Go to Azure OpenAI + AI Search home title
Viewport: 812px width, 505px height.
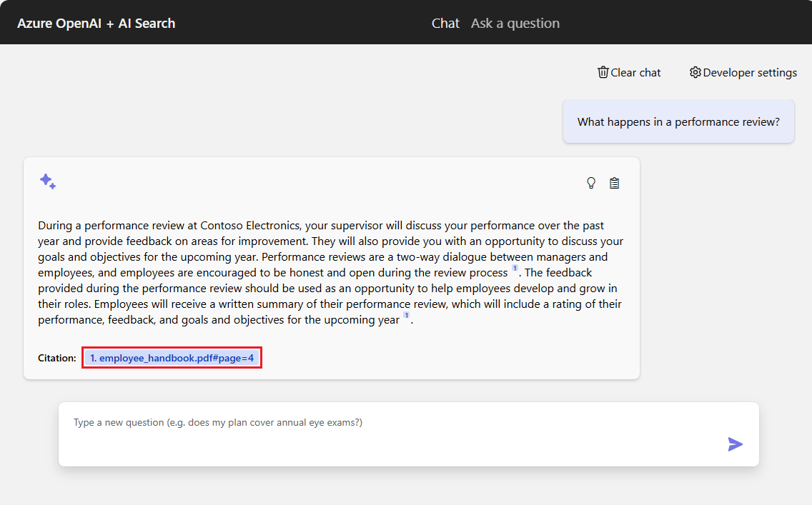[96, 23]
